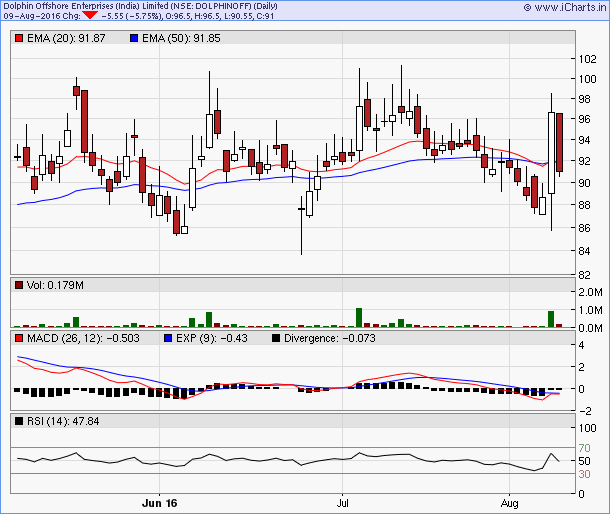Click the blue EXP (9) legend swatch
This screenshot has width=610, height=514.
(x=168, y=338)
